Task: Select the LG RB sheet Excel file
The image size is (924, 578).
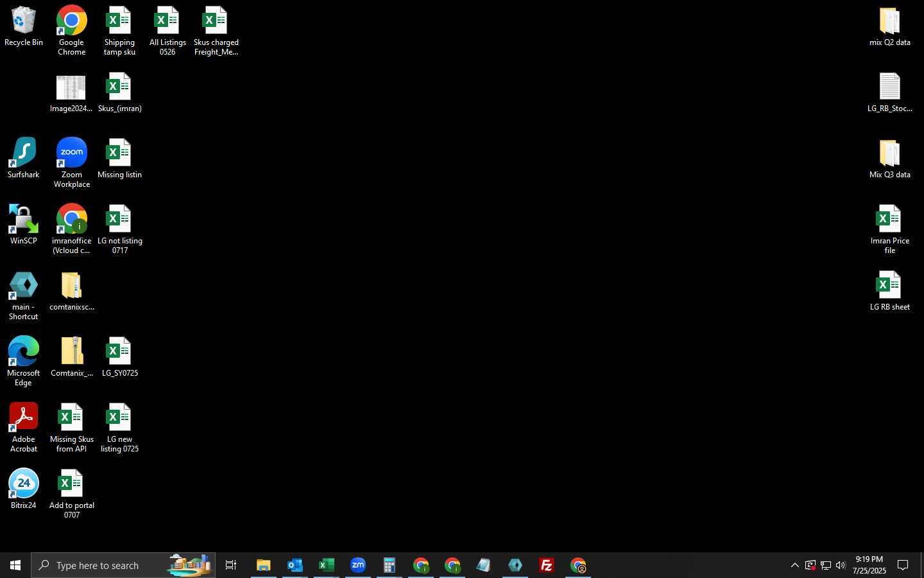Action: (x=890, y=292)
